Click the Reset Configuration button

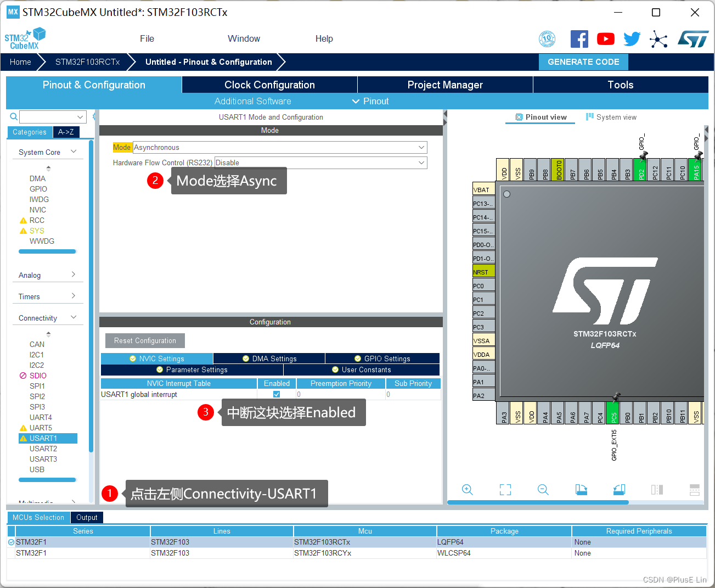click(145, 340)
